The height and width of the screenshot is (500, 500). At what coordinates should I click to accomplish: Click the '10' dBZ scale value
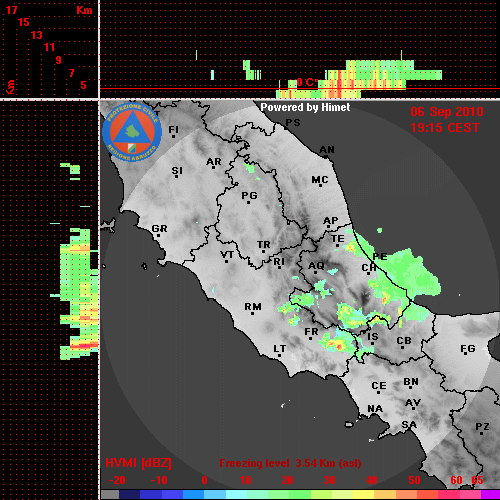pyautogui.click(x=246, y=480)
